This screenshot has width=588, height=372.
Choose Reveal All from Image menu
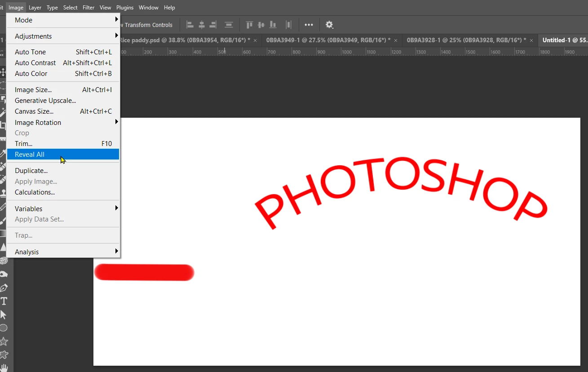(x=63, y=154)
